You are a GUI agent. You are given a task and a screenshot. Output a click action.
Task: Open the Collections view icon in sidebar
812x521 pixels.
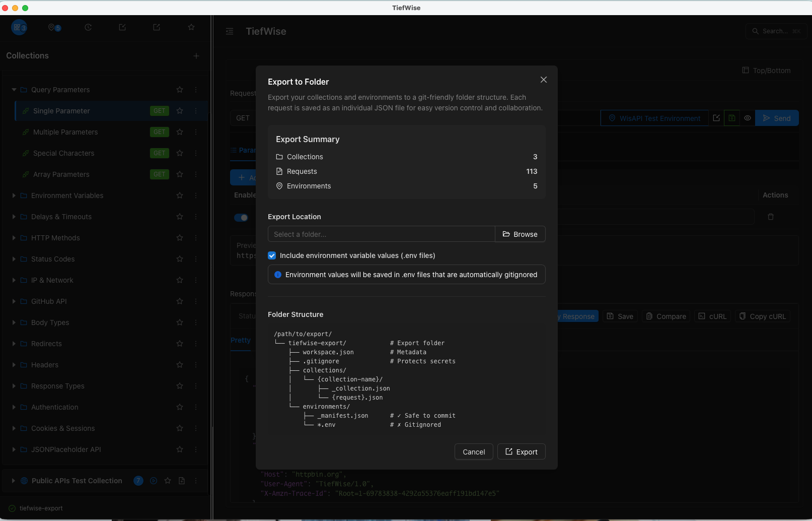19,27
